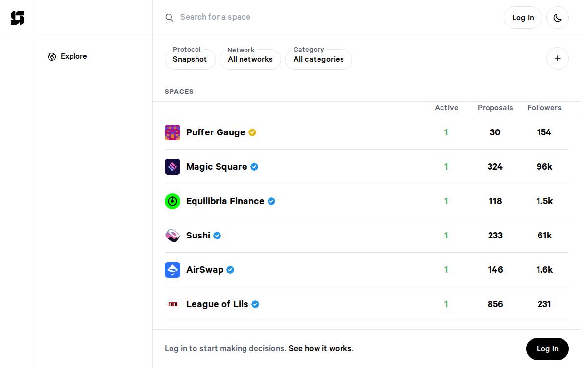Click the Proposals column header
This screenshot has height=368, width=588.
coord(495,108)
